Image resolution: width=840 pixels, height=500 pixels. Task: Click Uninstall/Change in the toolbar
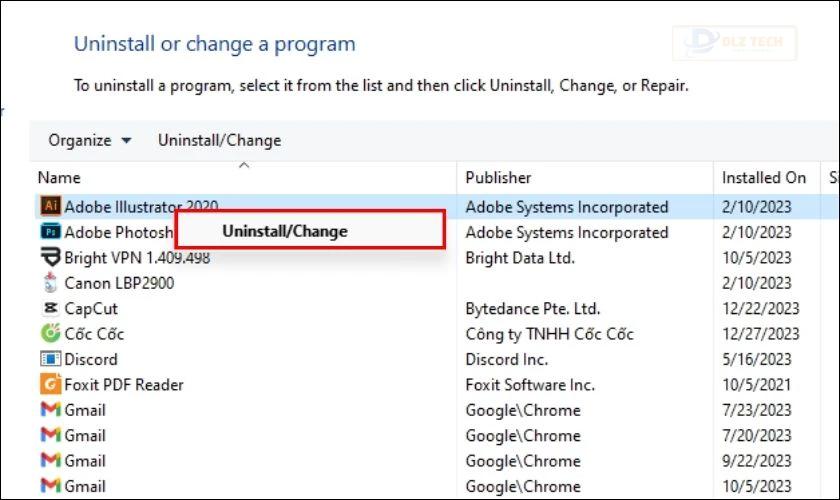219,140
